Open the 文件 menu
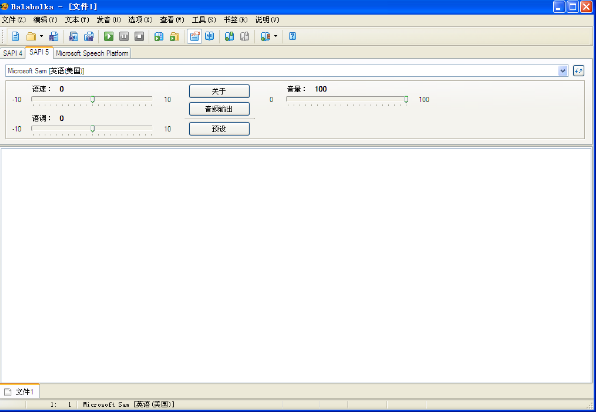Viewport: 601px width, 417px height. pos(14,20)
